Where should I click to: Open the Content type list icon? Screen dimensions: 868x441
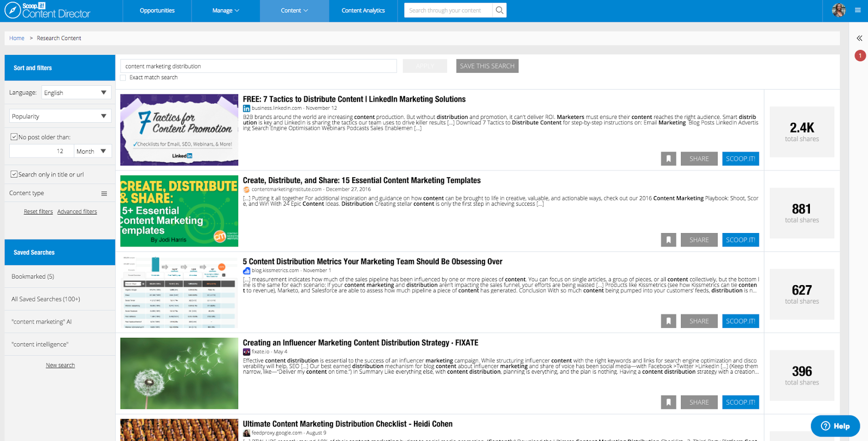click(104, 193)
